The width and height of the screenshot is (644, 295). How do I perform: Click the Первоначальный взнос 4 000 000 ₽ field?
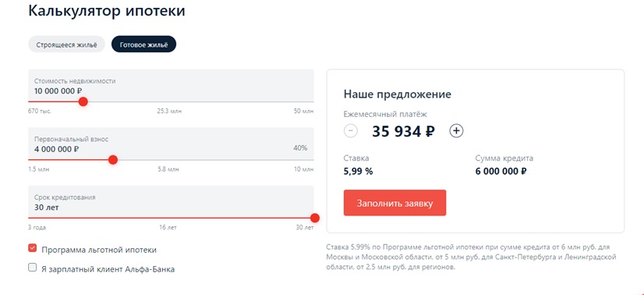pos(171,144)
